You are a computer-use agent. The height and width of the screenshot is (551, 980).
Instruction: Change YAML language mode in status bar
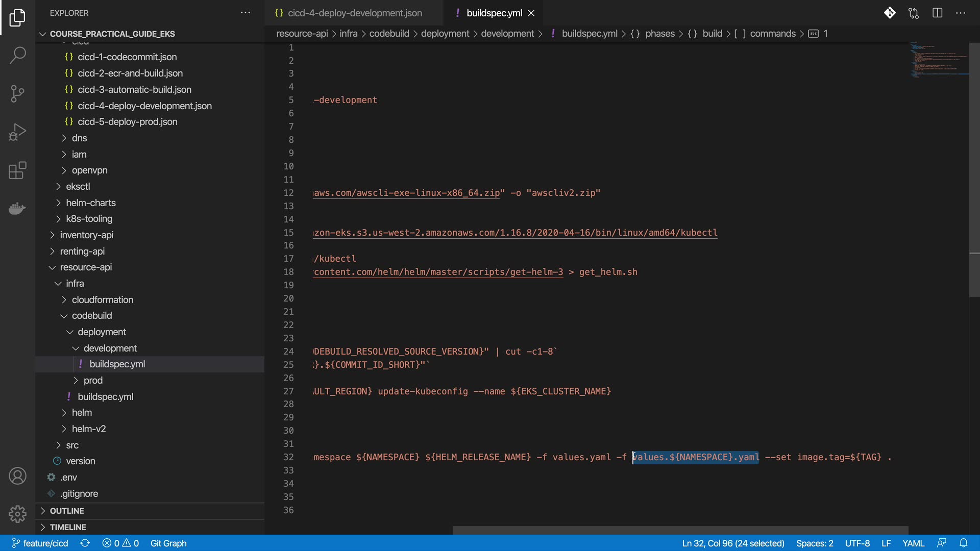pyautogui.click(x=913, y=543)
